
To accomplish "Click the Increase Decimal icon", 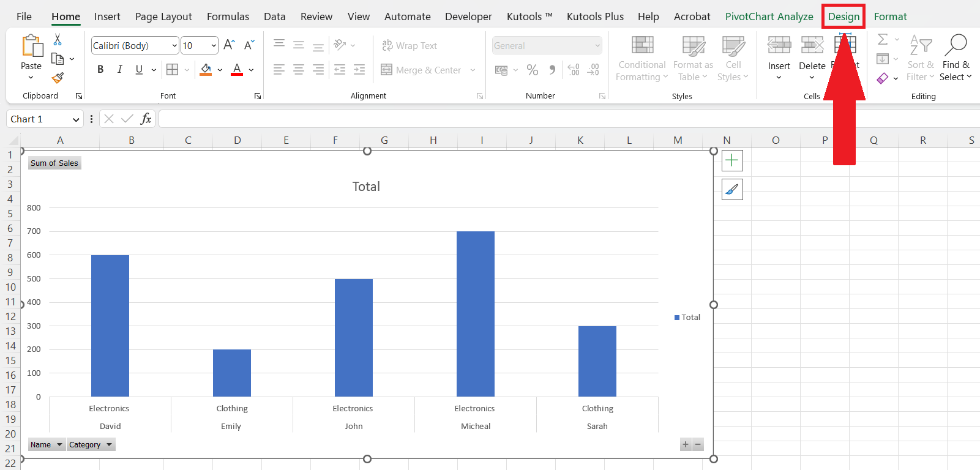I will point(574,70).
